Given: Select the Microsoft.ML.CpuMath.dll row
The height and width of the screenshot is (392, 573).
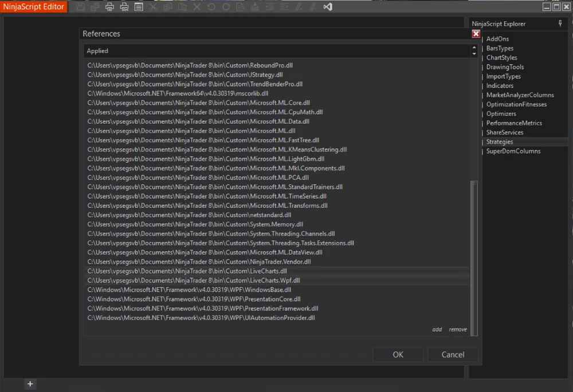Looking at the screenshot, I should click(276, 112).
